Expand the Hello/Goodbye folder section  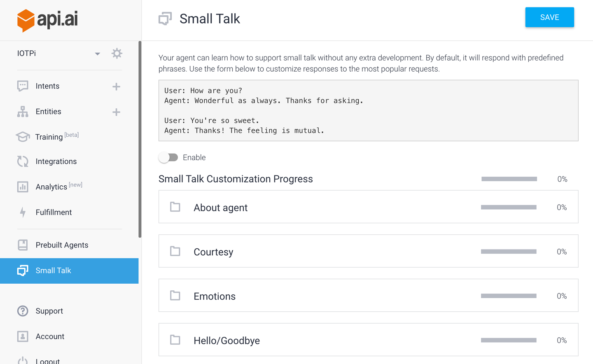pyautogui.click(x=226, y=341)
